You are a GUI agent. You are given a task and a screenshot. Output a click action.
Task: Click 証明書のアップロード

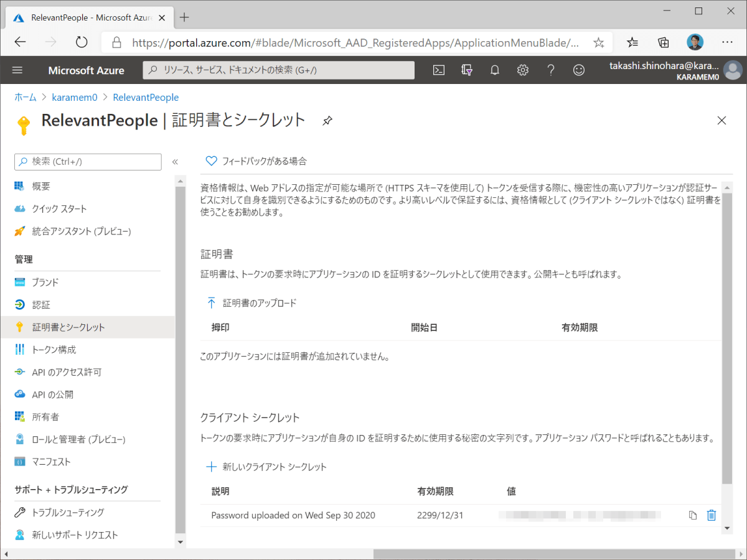click(251, 303)
